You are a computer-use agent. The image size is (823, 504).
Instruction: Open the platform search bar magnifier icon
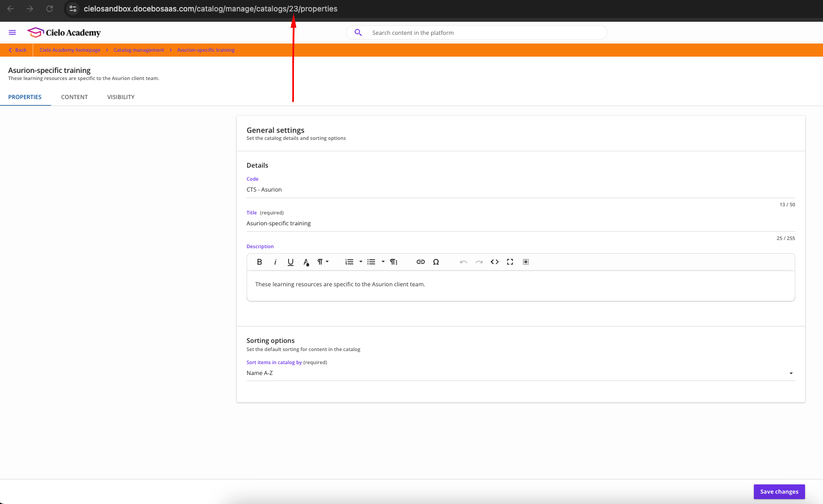point(358,32)
